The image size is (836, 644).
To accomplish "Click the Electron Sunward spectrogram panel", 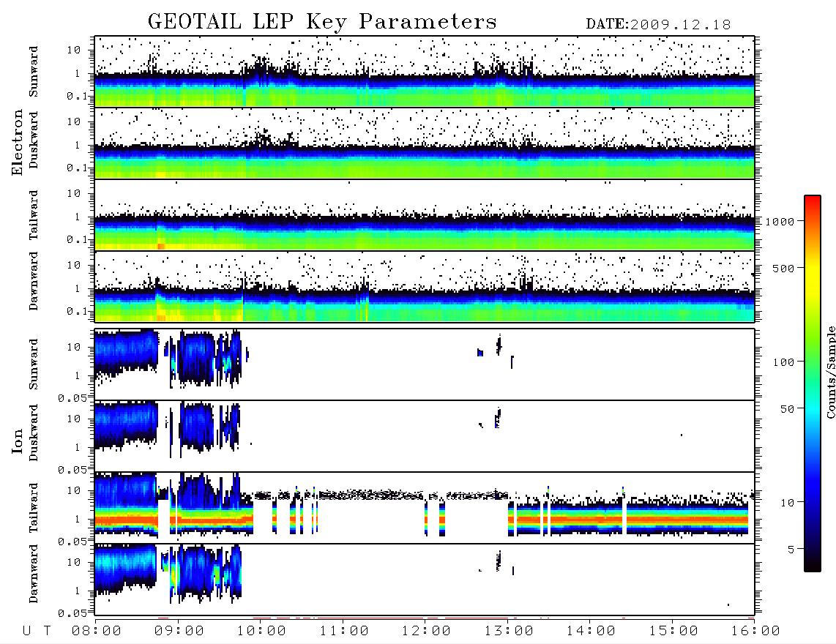I will (425, 72).
